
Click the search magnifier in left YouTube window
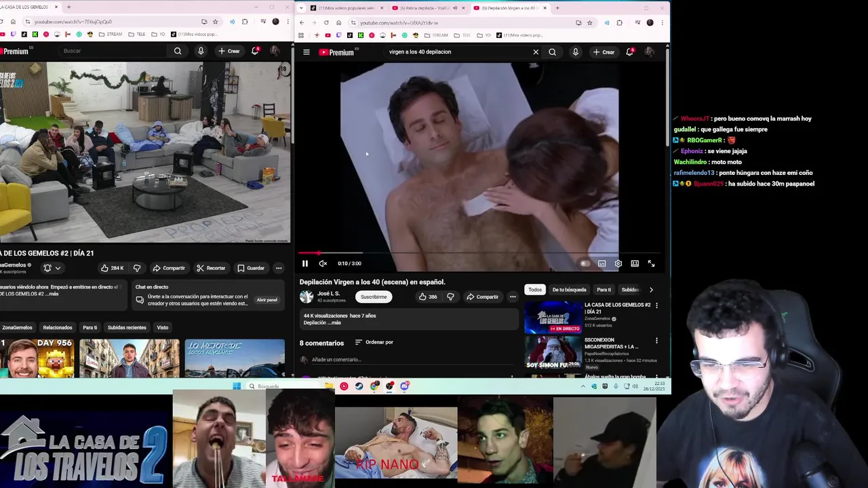coord(178,51)
